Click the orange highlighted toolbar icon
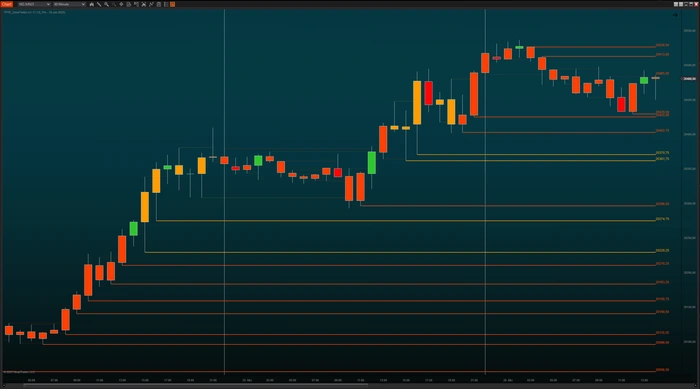This screenshot has height=389, width=700. [x=172, y=4]
